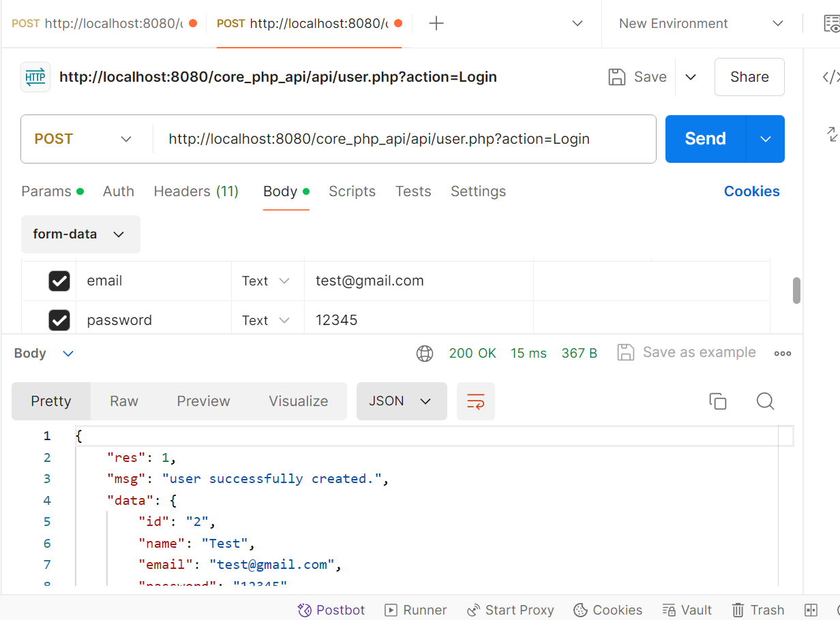
Task: Open Trash from the status bar
Action: tap(758, 610)
